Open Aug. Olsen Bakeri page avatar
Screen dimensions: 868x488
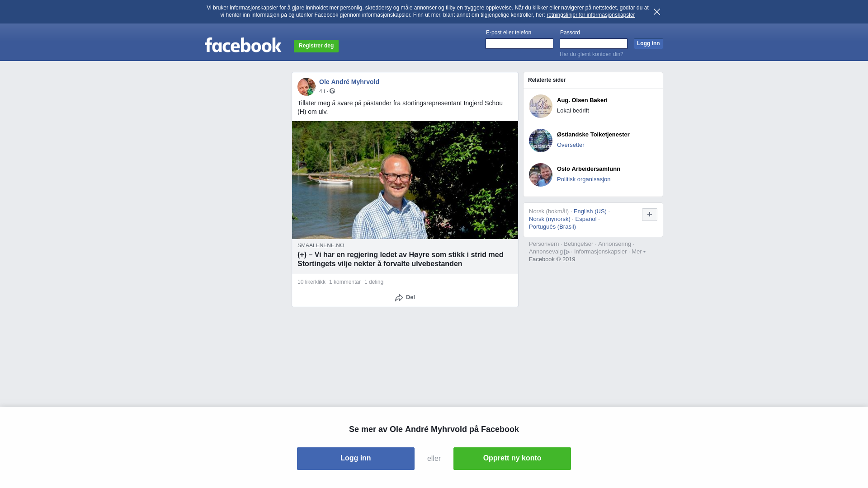(x=541, y=106)
